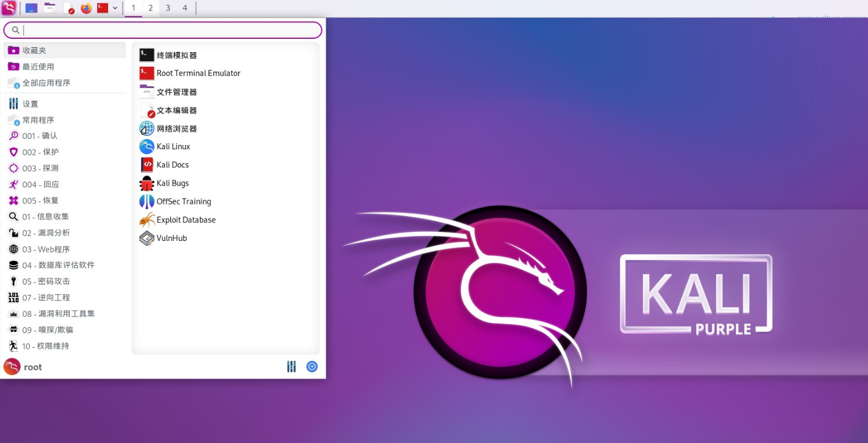Open the 005 - 恢复 category
This screenshot has width=868, height=443.
point(64,200)
